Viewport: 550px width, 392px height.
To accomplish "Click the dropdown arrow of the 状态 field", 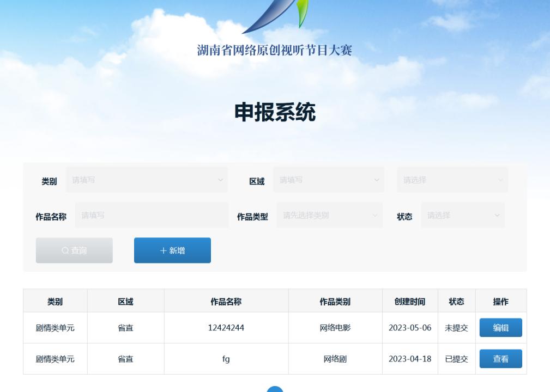I will click(498, 215).
